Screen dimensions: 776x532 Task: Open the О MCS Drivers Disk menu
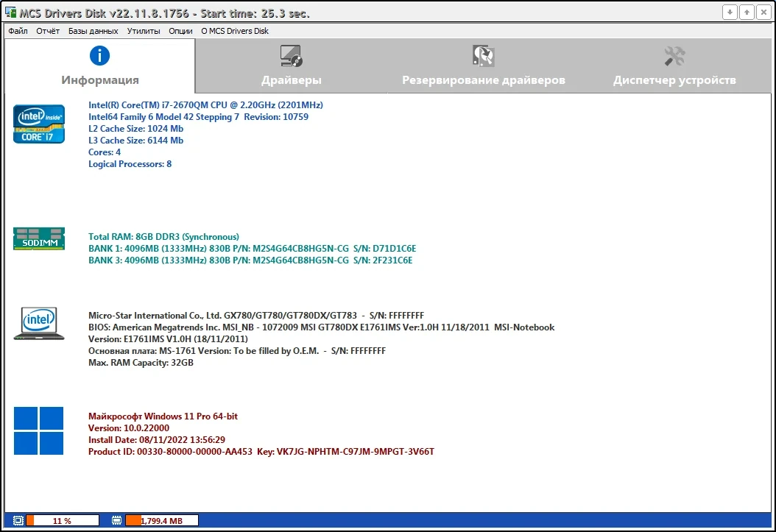click(235, 31)
